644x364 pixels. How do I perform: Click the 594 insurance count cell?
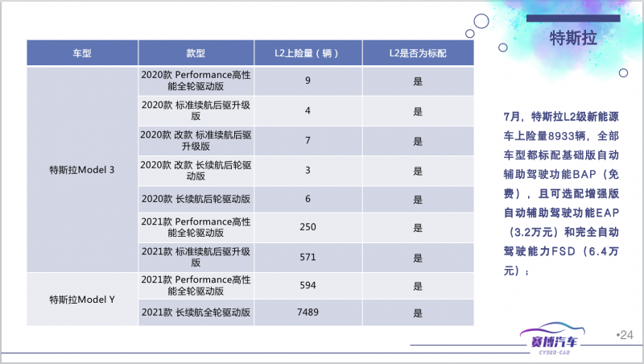point(308,286)
